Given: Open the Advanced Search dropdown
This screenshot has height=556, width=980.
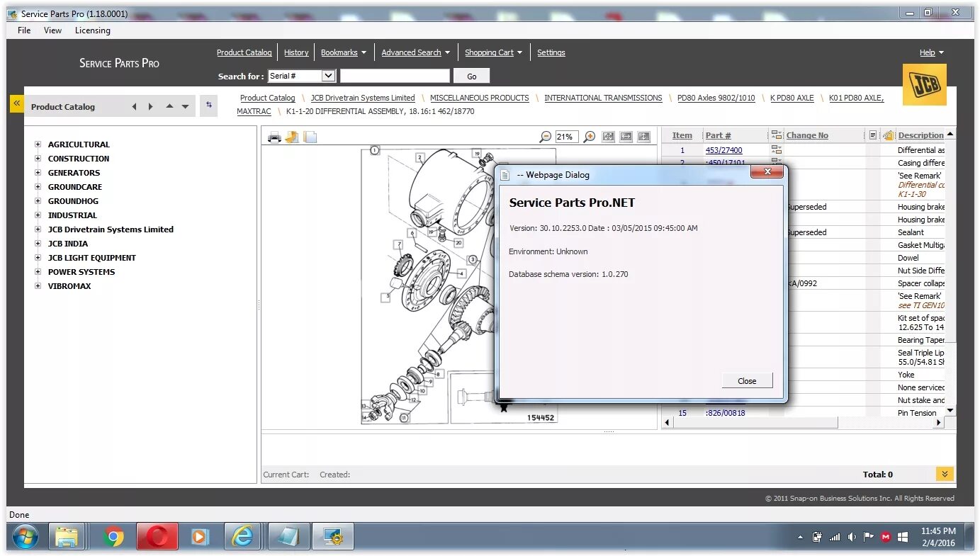Looking at the screenshot, I should [x=416, y=52].
